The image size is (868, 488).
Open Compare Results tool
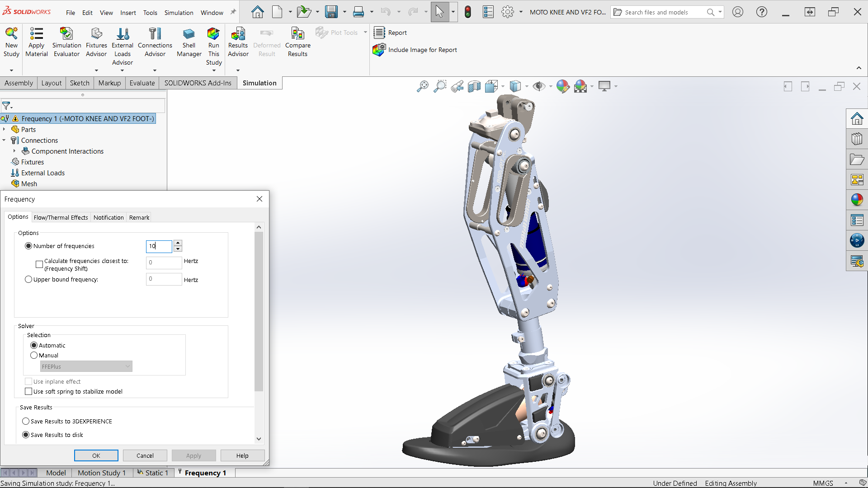[297, 34]
